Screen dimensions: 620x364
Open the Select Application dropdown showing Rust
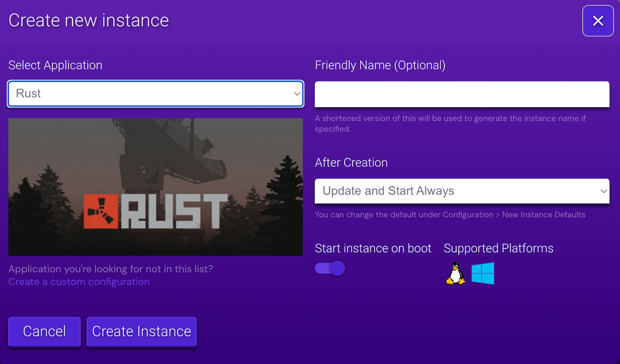tap(155, 94)
